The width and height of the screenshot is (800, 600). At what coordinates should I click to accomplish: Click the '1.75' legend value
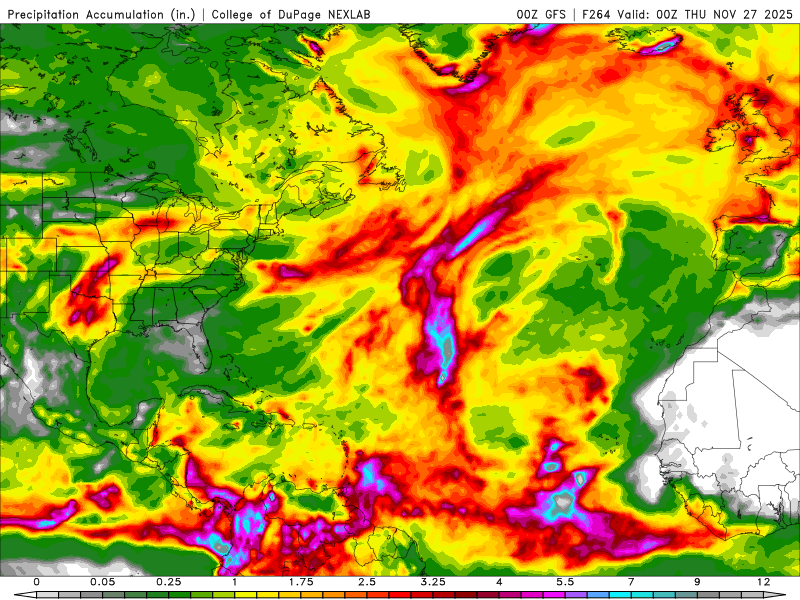click(301, 582)
